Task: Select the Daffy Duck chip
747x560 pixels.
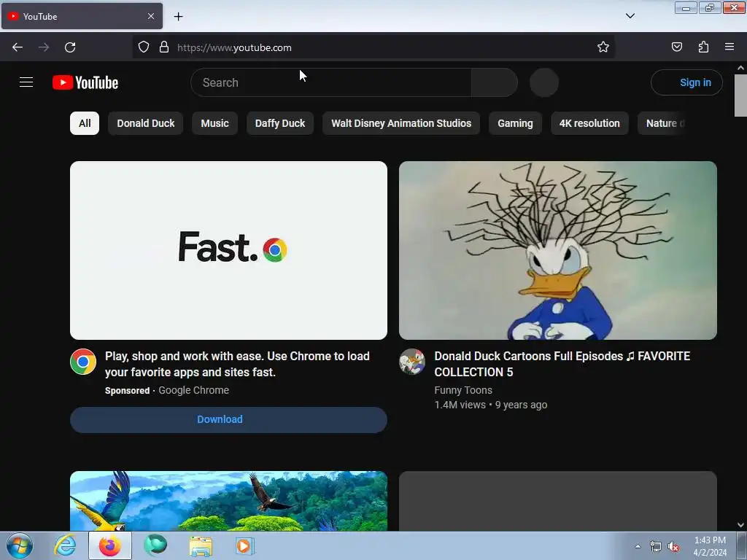Action: (280, 123)
